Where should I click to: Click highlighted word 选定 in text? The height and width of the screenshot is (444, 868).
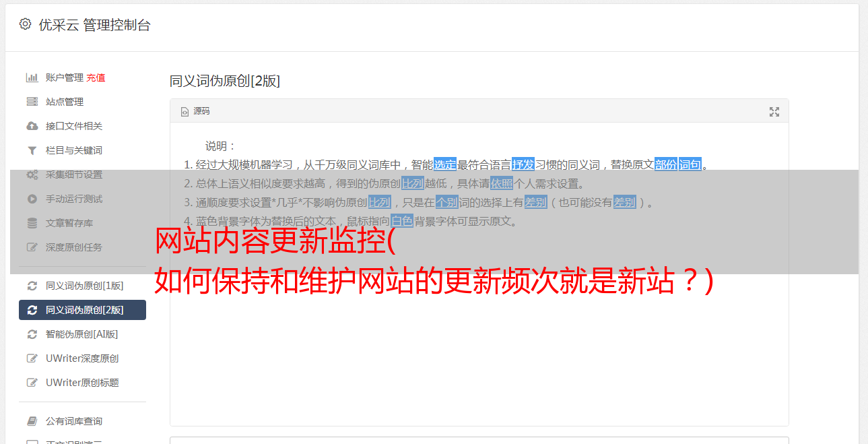click(444, 164)
